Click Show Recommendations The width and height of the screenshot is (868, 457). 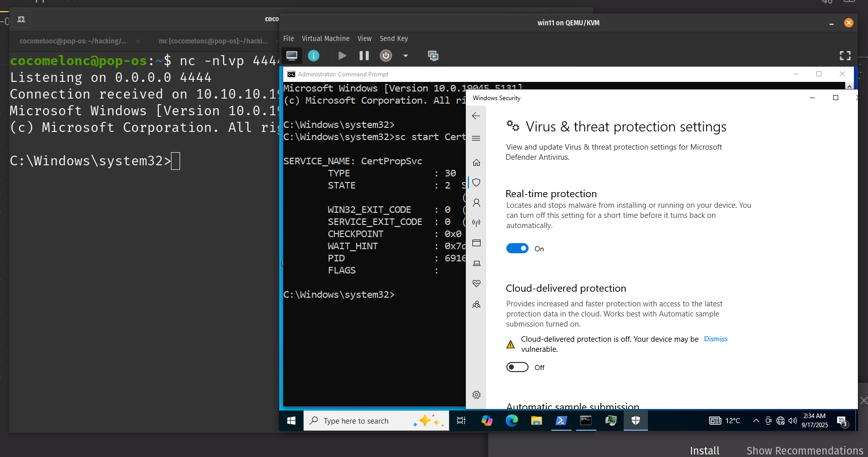[x=805, y=450]
